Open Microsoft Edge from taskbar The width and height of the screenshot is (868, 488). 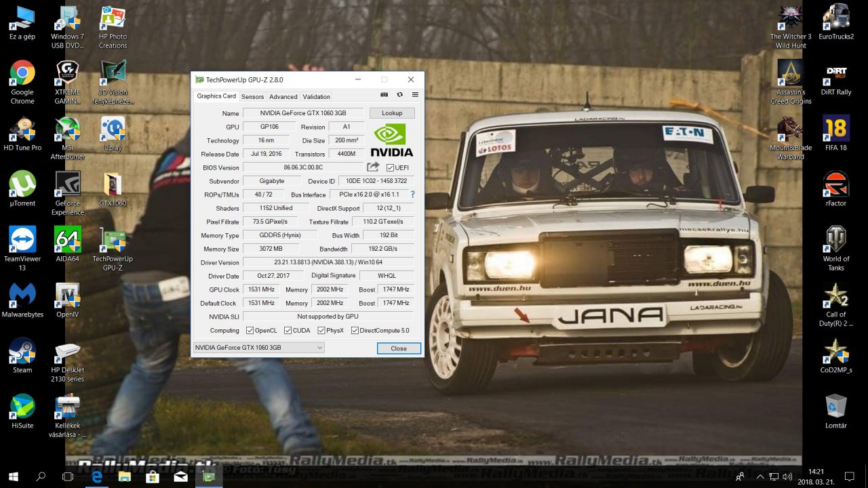point(97,476)
